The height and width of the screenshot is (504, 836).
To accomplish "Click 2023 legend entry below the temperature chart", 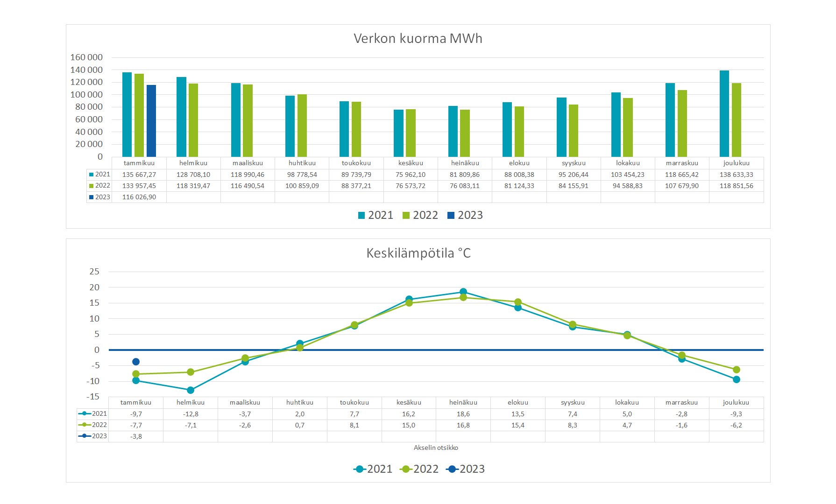I will 466,469.
